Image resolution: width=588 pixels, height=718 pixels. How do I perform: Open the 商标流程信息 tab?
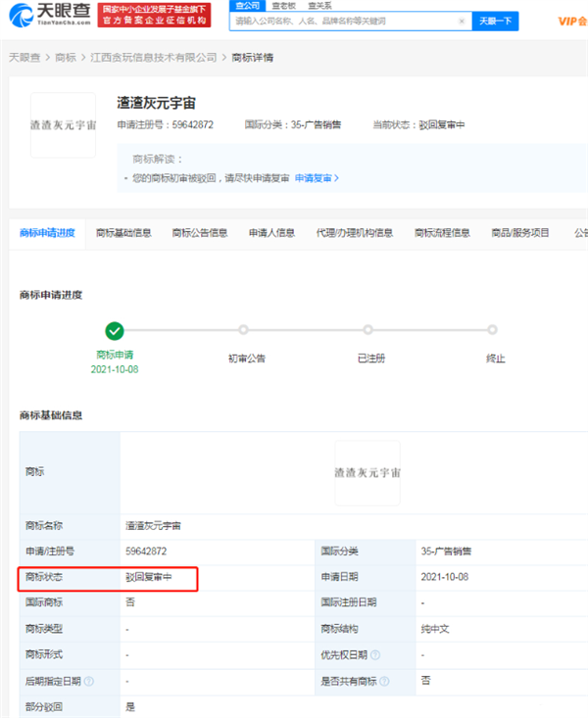click(x=442, y=233)
